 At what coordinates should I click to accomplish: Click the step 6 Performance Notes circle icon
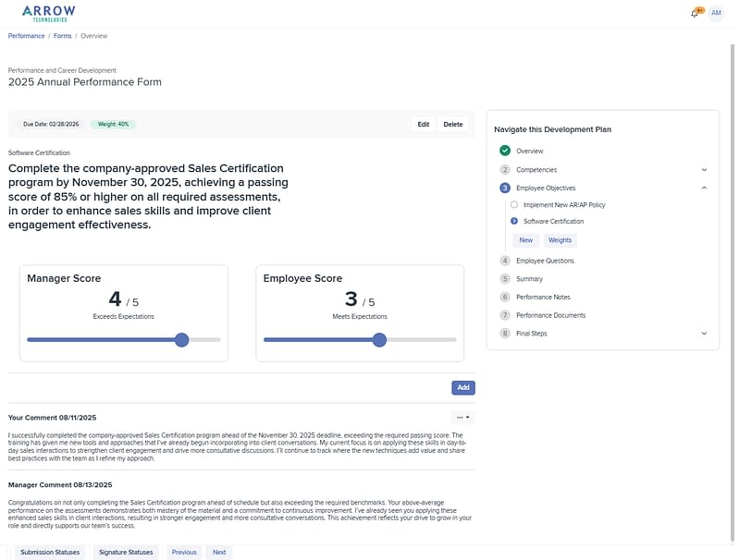point(505,297)
